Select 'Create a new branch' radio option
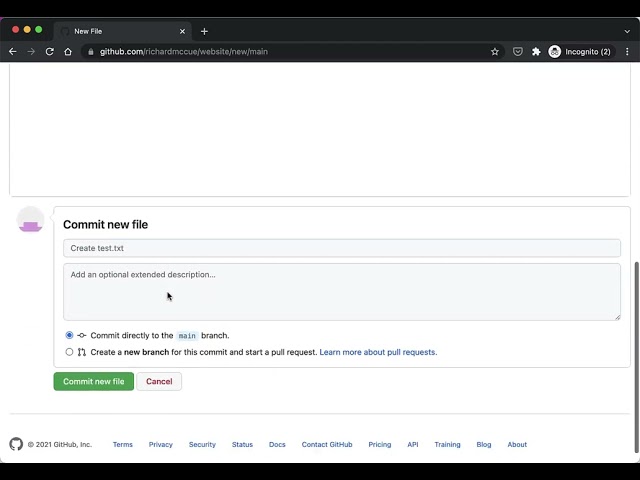Image resolution: width=640 pixels, height=480 pixels. point(69,352)
